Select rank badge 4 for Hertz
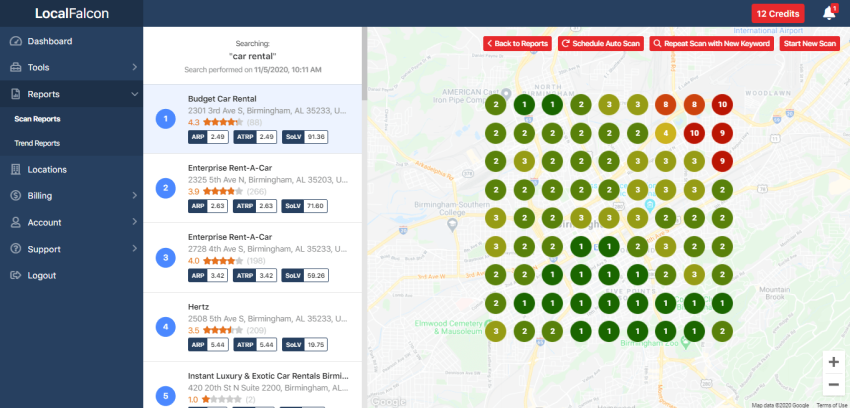850x408 pixels. [165, 327]
